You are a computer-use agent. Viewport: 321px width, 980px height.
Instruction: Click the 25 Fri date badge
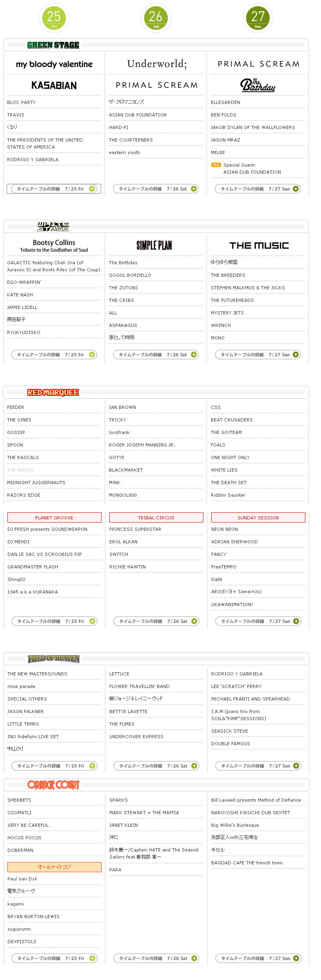tap(54, 18)
